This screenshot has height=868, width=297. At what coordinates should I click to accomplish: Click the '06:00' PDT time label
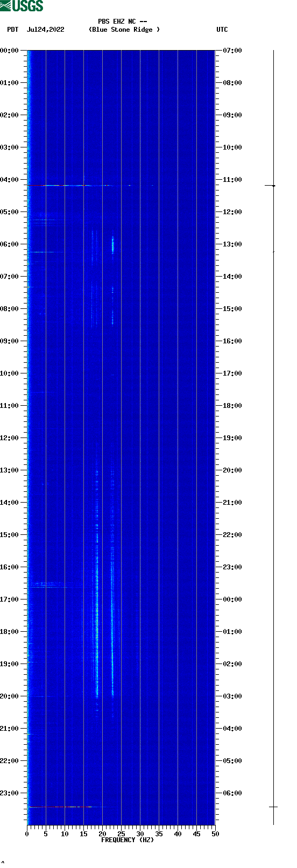tap(10, 244)
